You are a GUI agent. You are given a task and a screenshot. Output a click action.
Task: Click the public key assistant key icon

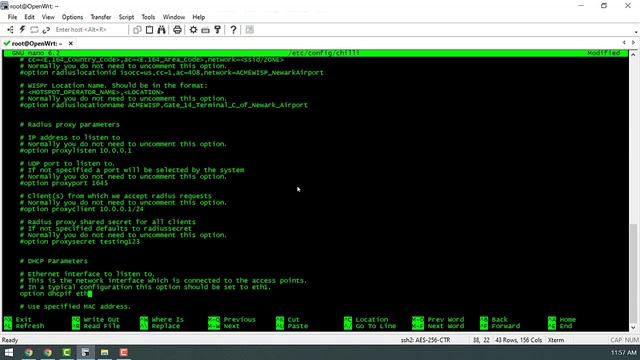click(217, 30)
